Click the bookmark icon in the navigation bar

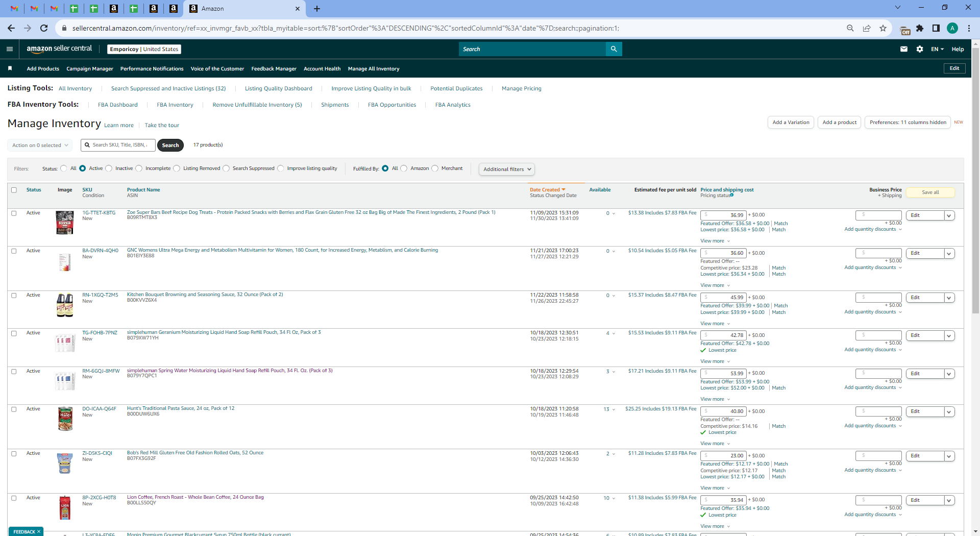point(10,68)
